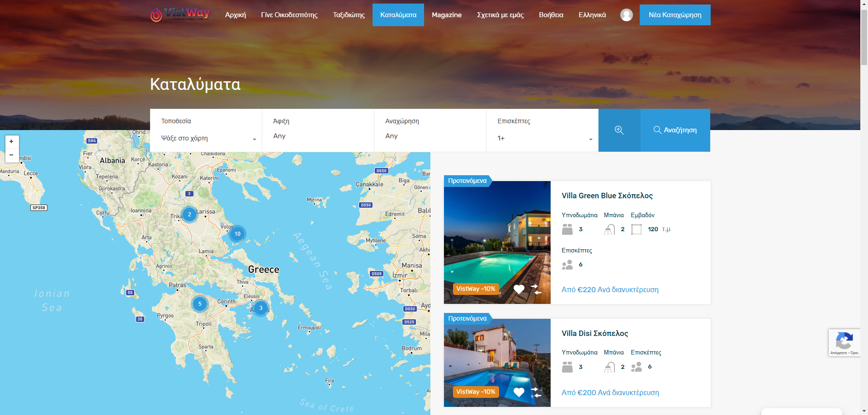The height and width of the screenshot is (415, 868).
Task: Click the user account avatar icon
Action: pyautogui.click(x=627, y=14)
